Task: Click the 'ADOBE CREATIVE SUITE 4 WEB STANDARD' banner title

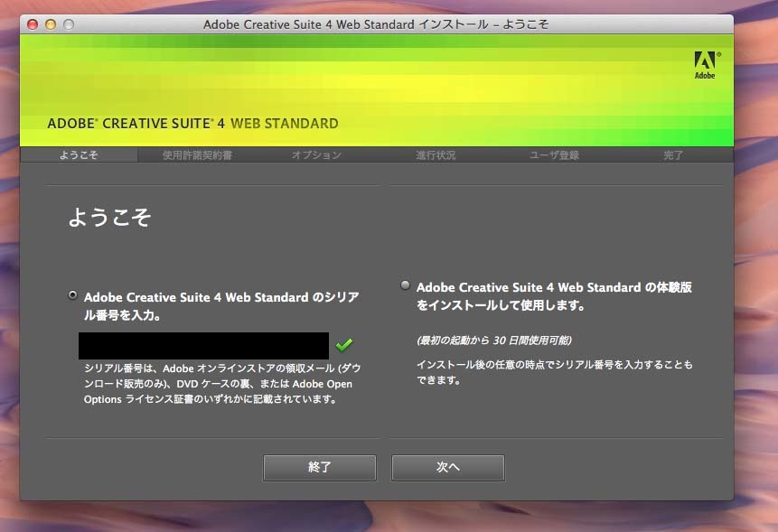Action: 193,124
